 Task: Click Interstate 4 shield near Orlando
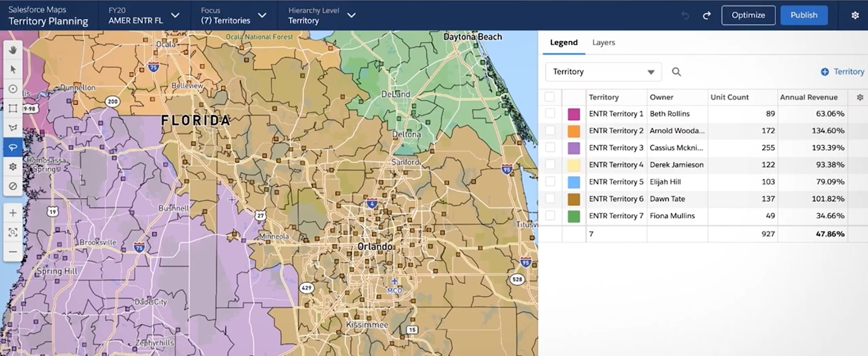click(x=372, y=203)
